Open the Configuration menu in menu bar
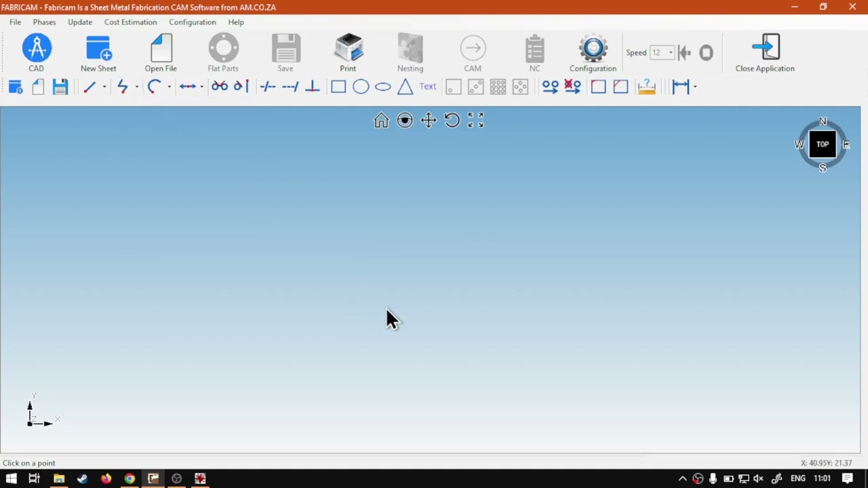Image resolution: width=868 pixels, height=488 pixels. pyautogui.click(x=193, y=22)
